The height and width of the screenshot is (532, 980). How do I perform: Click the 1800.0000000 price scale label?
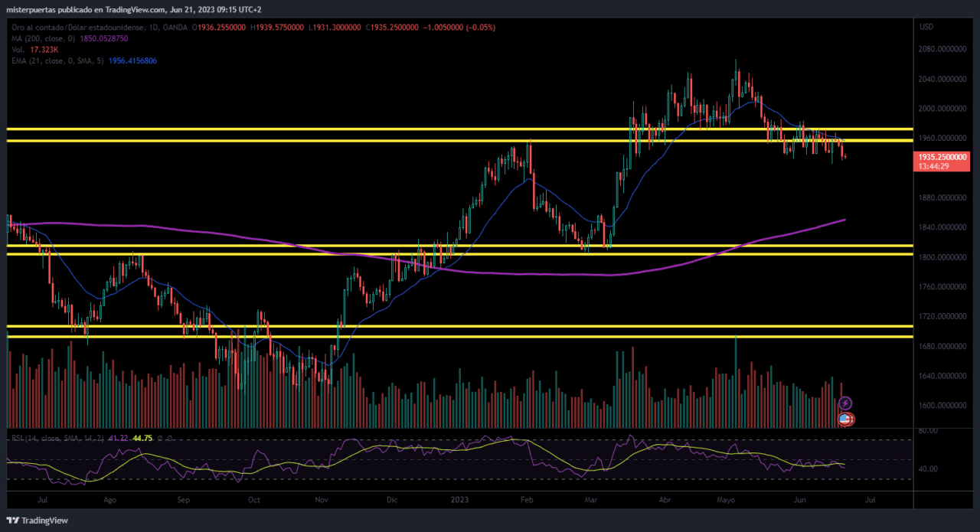coord(940,257)
